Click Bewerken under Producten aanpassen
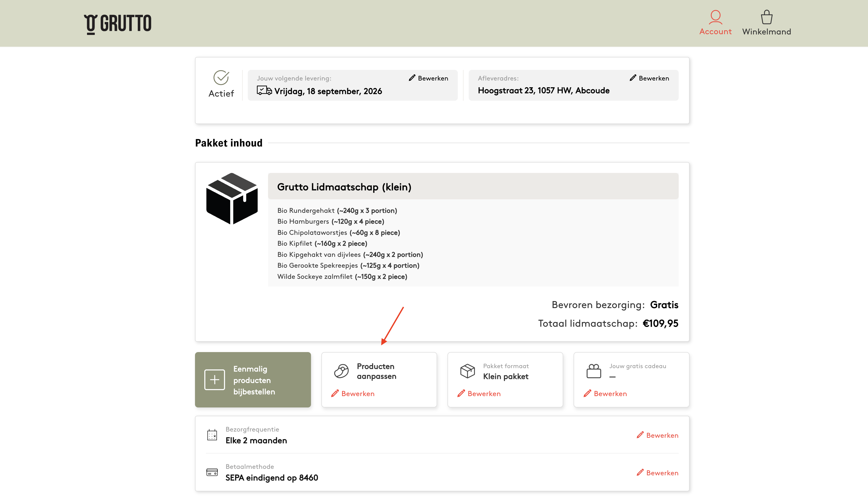868x496 pixels. coord(353,393)
